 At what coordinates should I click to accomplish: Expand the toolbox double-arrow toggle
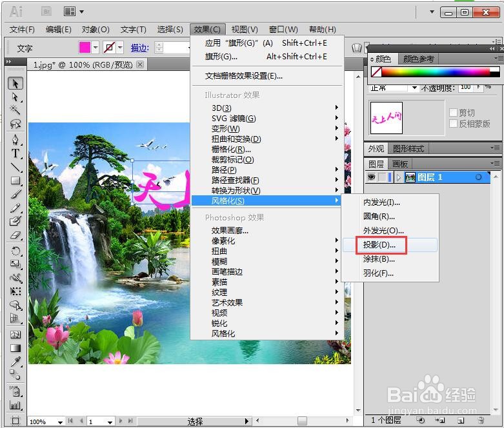8,61
